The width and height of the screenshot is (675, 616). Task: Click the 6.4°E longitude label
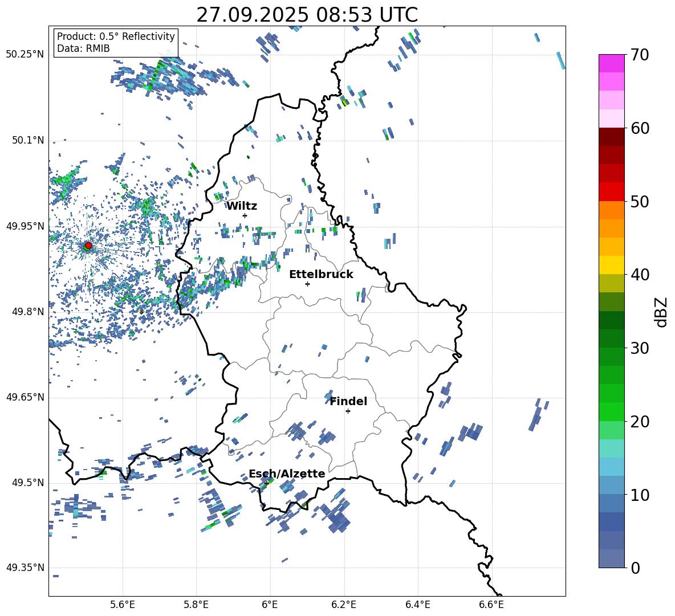point(417,605)
